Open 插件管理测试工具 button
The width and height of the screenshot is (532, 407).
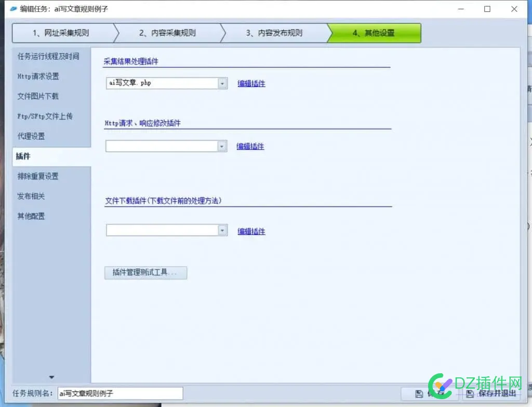coord(145,272)
